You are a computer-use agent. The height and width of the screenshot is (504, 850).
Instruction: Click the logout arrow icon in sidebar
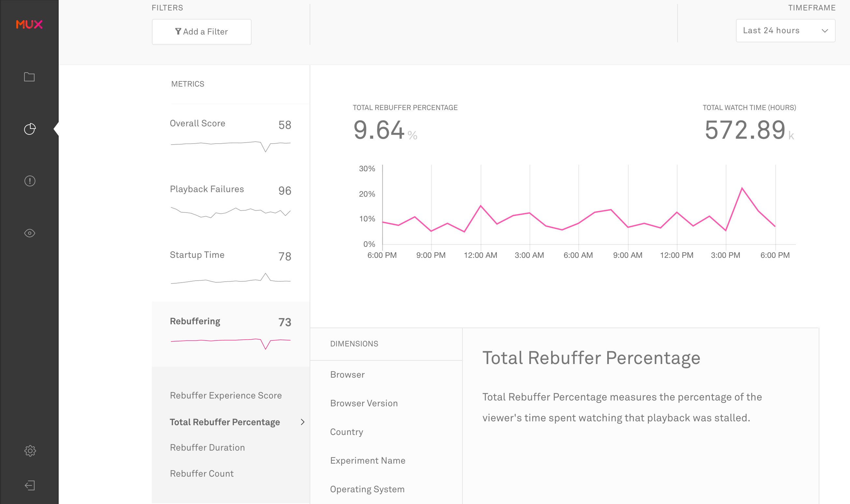click(30, 485)
